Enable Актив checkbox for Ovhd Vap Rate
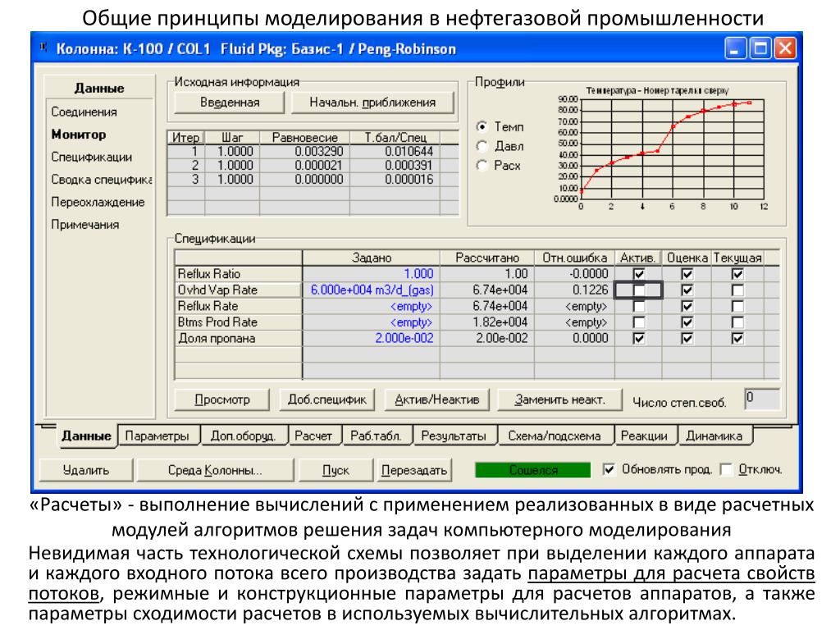This screenshot has height=630, width=840. click(x=638, y=290)
